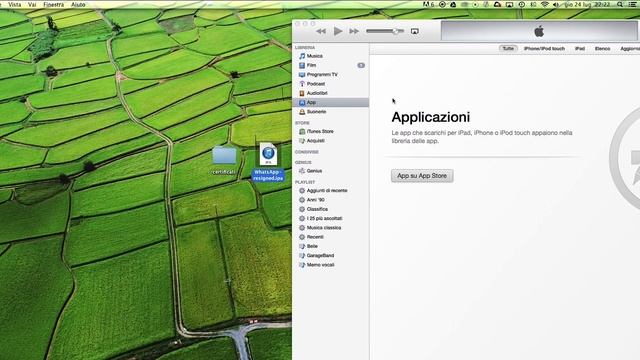640x360 pixels.
Task: Click the AirPlay icon in iTunes toolbar
Action: click(x=415, y=31)
